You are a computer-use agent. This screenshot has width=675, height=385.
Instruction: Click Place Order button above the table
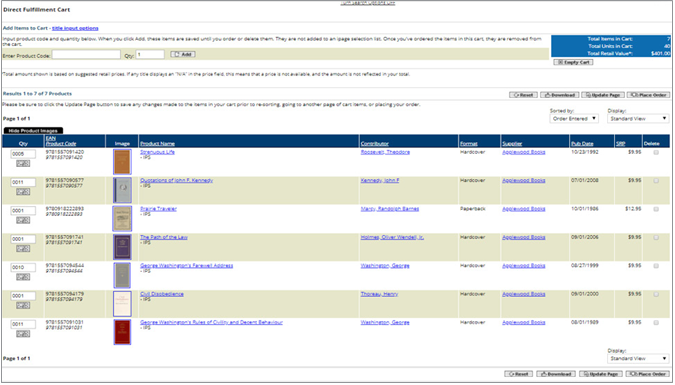(x=648, y=95)
